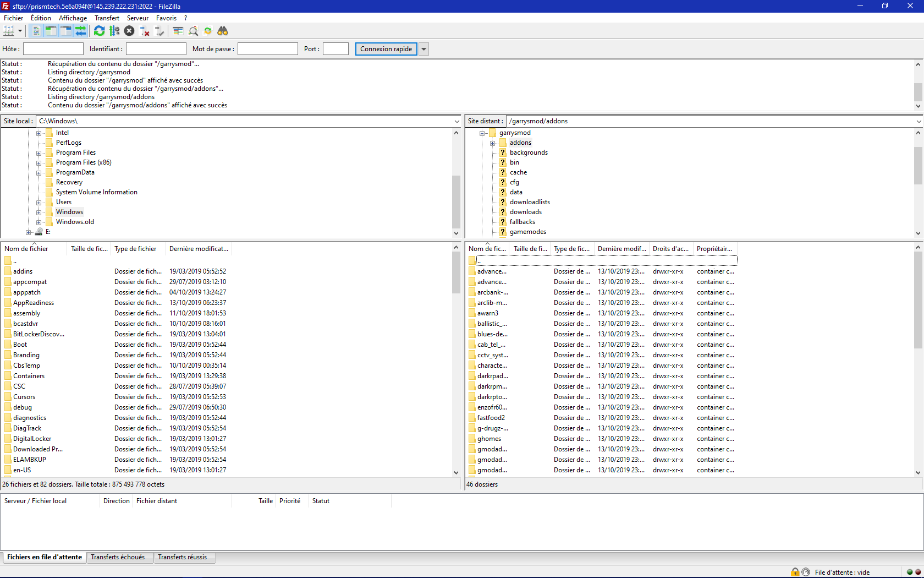The image size is (924, 578).
Task: Toggle the message log display
Action: [36, 31]
